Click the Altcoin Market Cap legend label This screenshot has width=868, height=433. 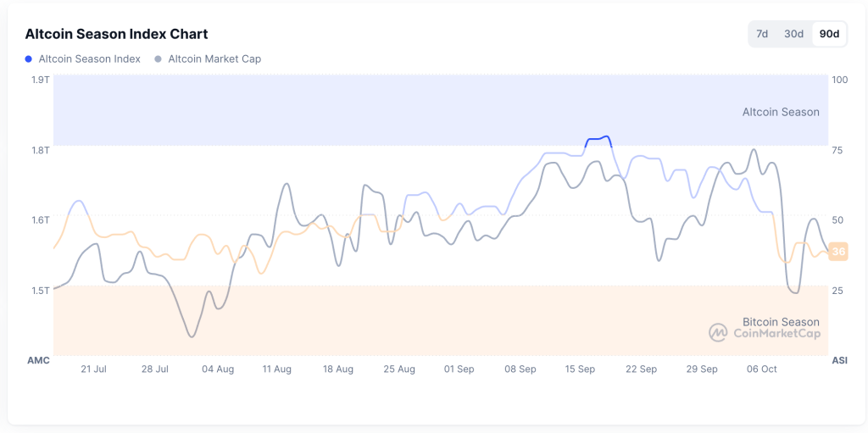pyautogui.click(x=214, y=59)
